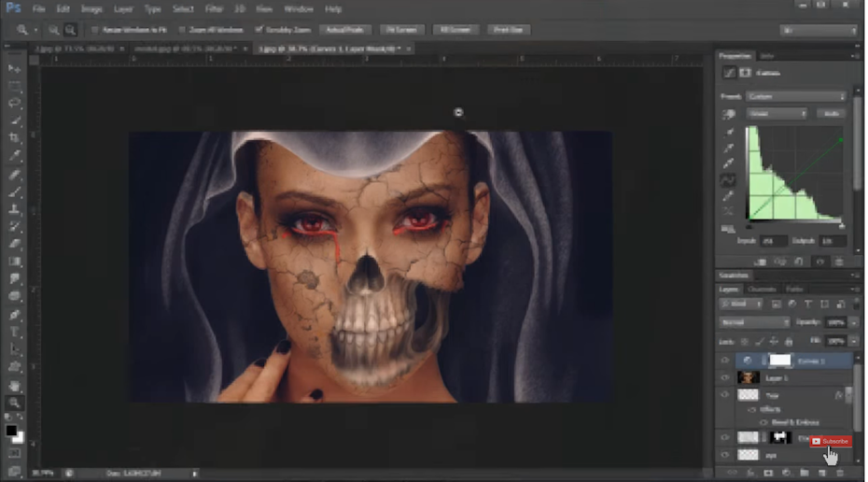Select the Zoom tool in toolbox

(14, 404)
